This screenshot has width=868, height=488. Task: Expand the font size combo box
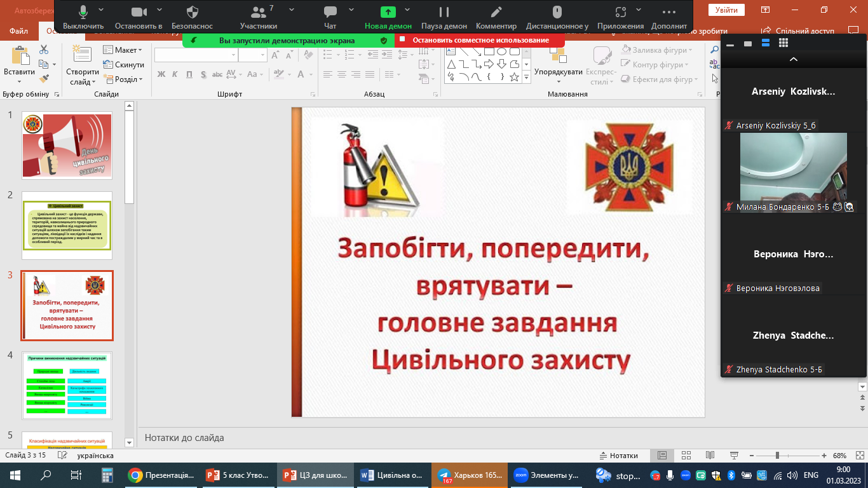pyautogui.click(x=262, y=55)
